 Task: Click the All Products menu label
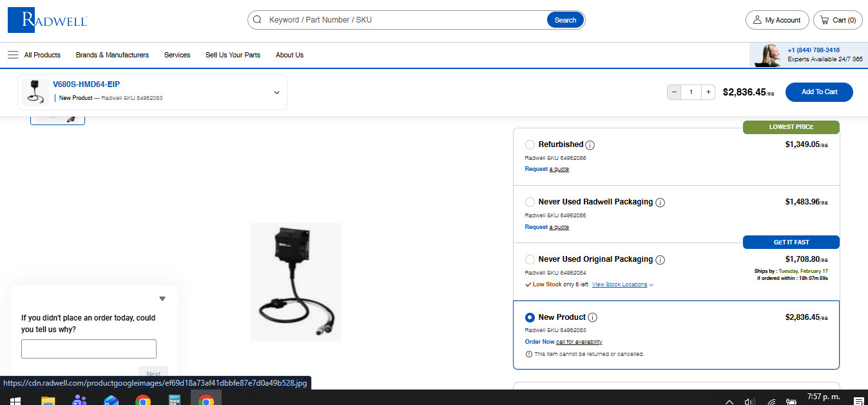pyautogui.click(x=43, y=55)
